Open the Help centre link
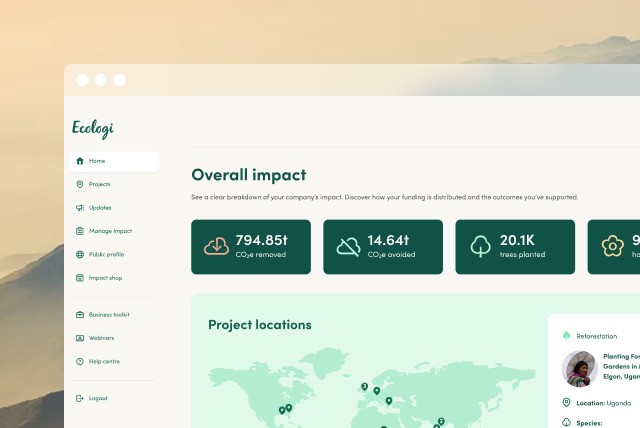Viewport: 640px width, 428px height. pyautogui.click(x=104, y=361)
